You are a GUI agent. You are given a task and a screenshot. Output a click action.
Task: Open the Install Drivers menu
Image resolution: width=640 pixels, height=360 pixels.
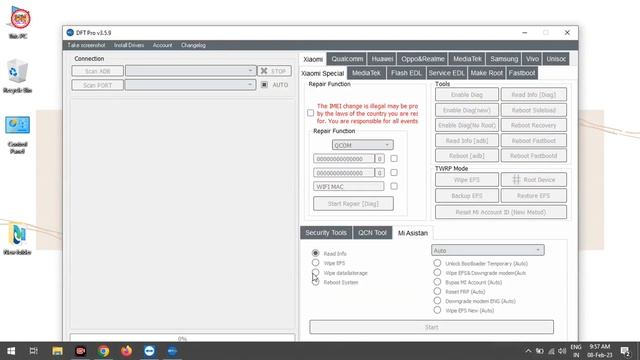click(x=129, y=45)
